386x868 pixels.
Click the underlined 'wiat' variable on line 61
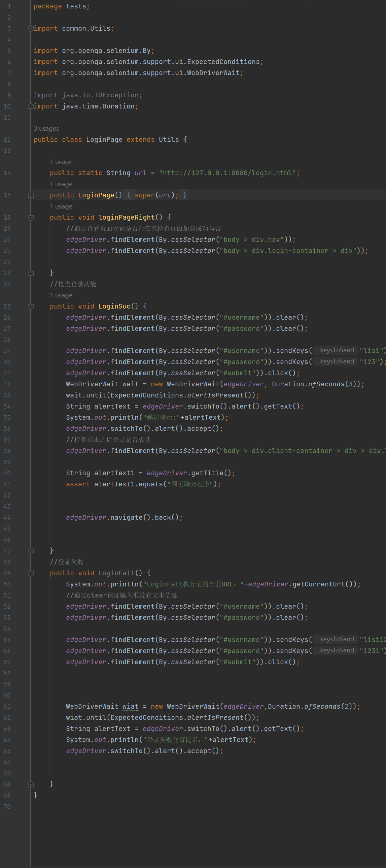pyautogui.click(x=131, y=707)
